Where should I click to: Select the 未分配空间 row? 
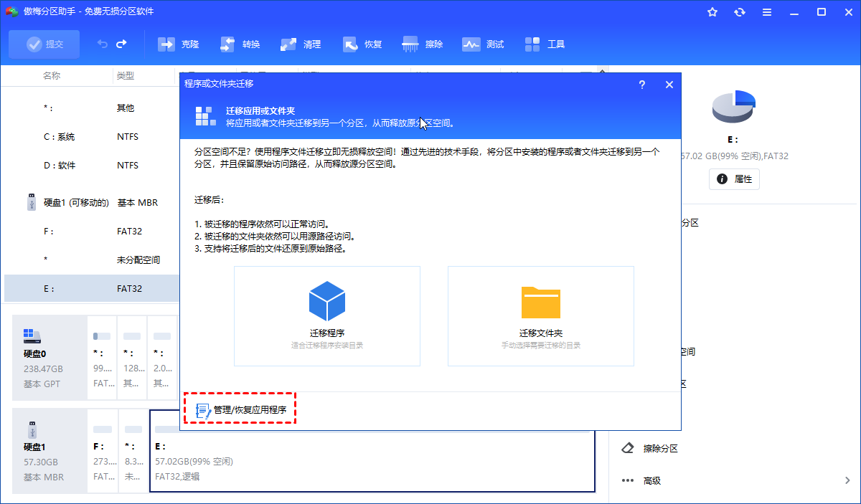click(90, 260)
